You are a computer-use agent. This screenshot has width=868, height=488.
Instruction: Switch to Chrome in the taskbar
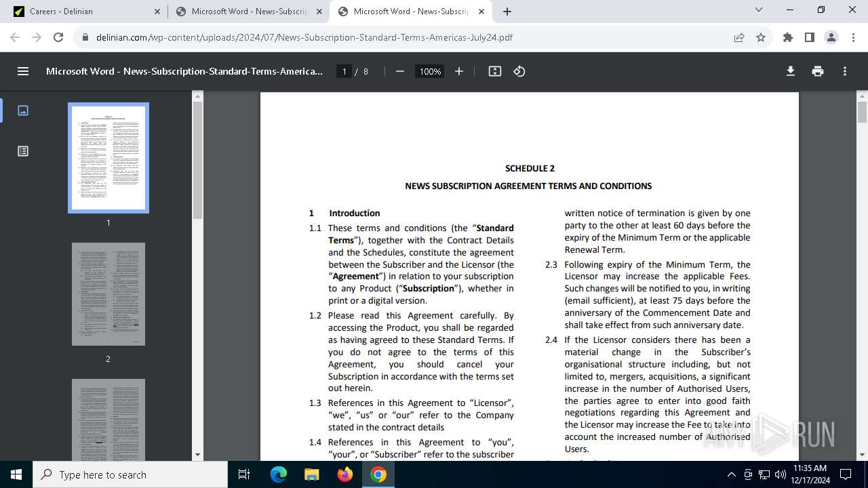point(378,474)
